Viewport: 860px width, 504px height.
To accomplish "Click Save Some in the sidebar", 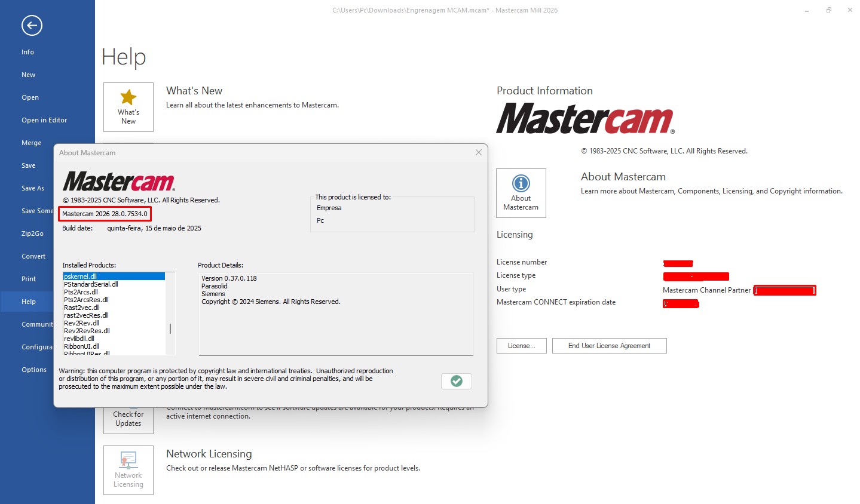I will point(37,211).
